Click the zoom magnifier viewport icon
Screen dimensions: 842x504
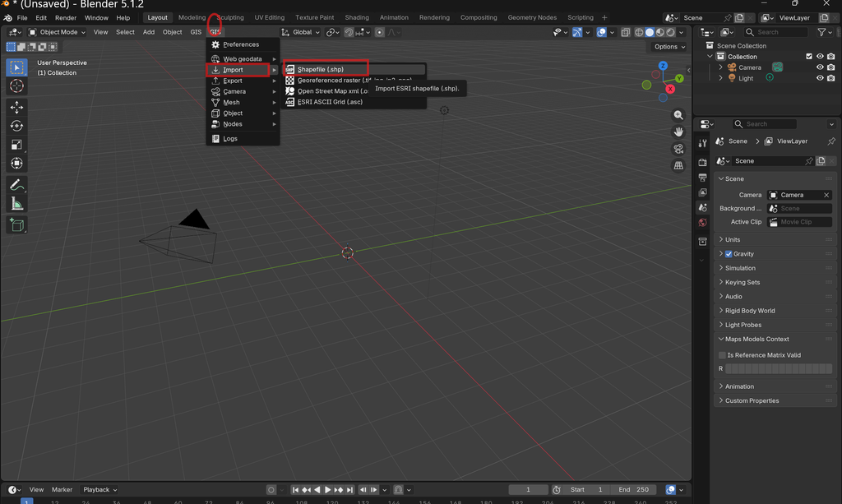pos(678,115)
